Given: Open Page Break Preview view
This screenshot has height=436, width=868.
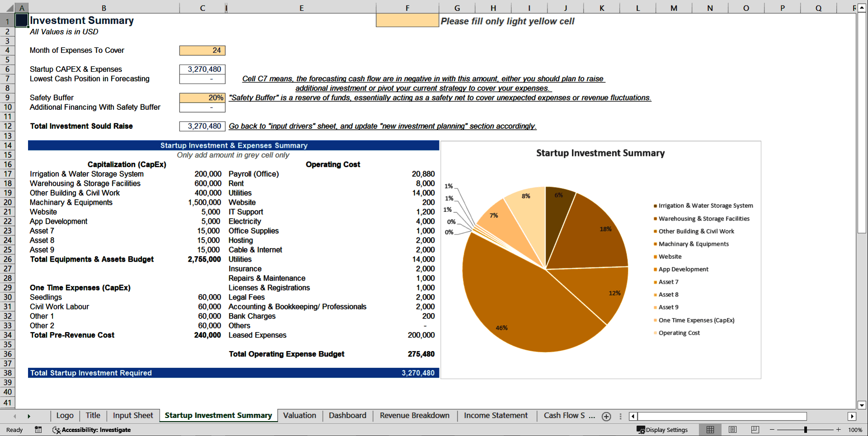Looking at the screenshot, I should tap(755, 430).
